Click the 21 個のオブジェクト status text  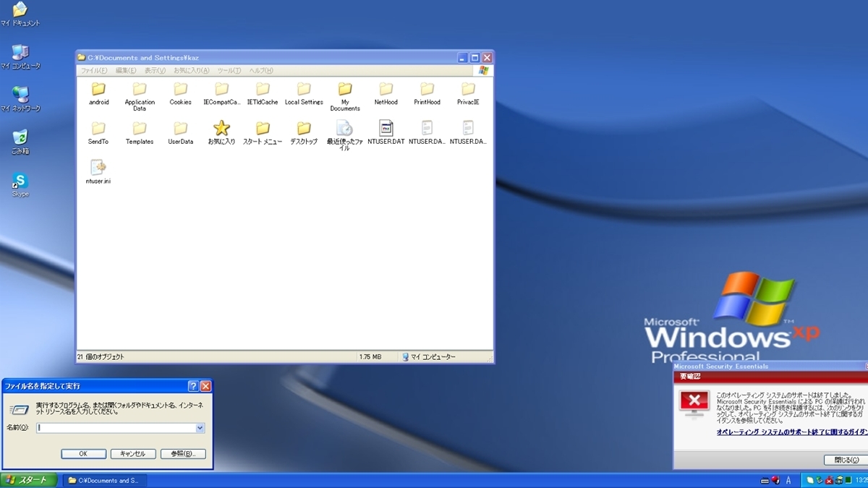coord(101,356)
